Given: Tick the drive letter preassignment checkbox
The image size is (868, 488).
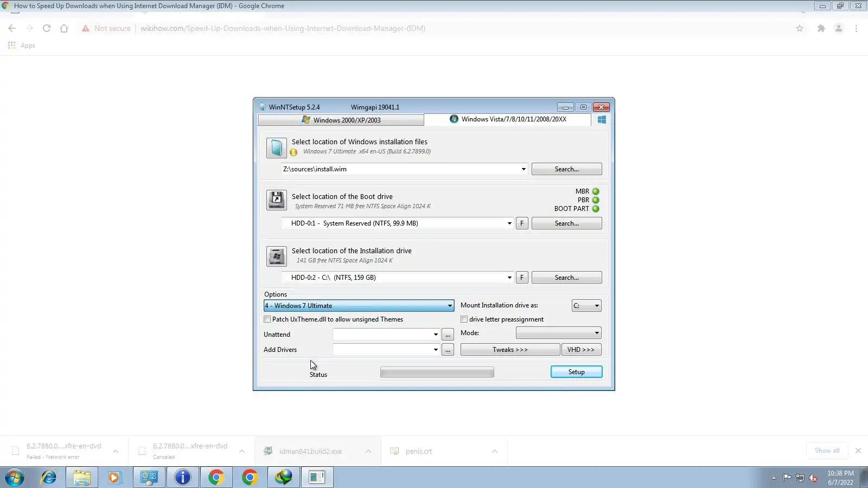Looking at the screenshot, I should [464, 319].
